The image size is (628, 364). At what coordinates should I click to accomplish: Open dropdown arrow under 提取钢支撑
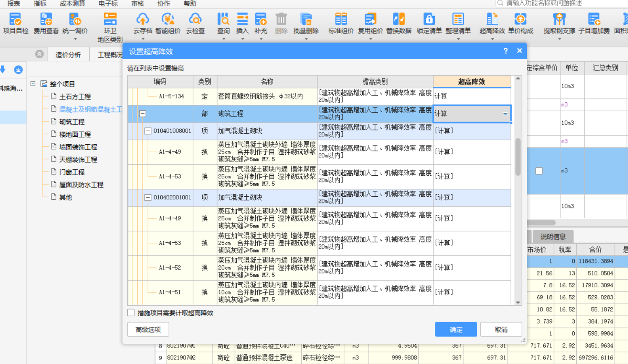coord(560,39)
